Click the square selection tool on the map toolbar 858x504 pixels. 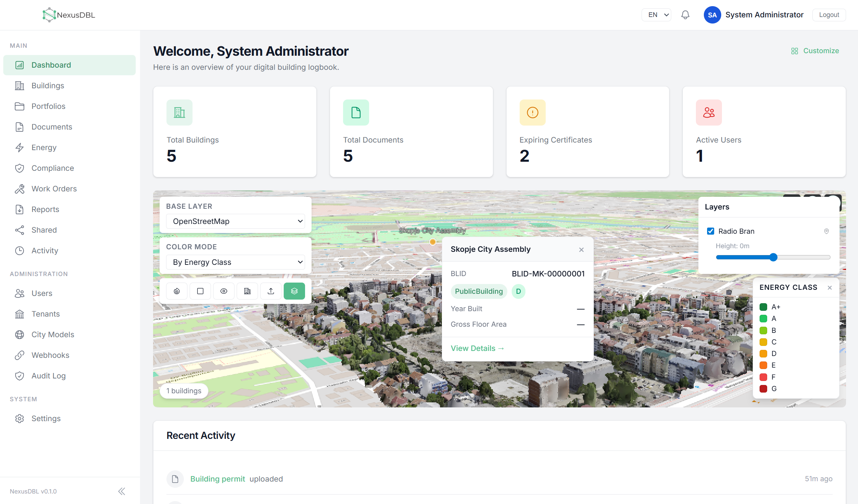(x=200, y=291)
